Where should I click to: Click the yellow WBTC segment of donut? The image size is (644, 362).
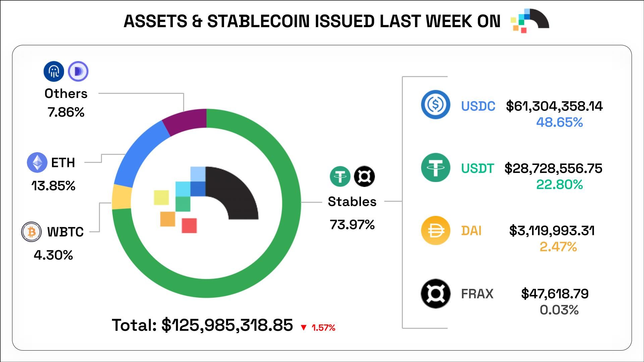pyautogui.click(x=122, y=197)
